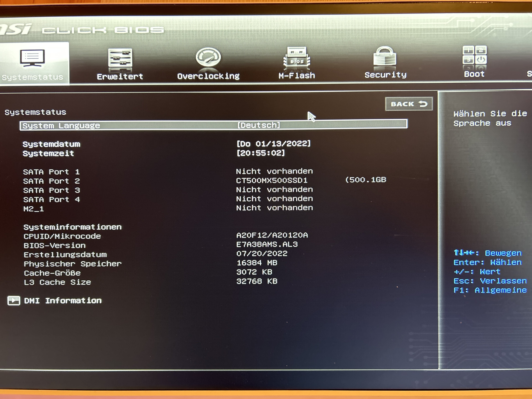This screenshot has width=532, height=399.
Task: Select the SATA Port 1 entry
Action: [x=52, y=172]
